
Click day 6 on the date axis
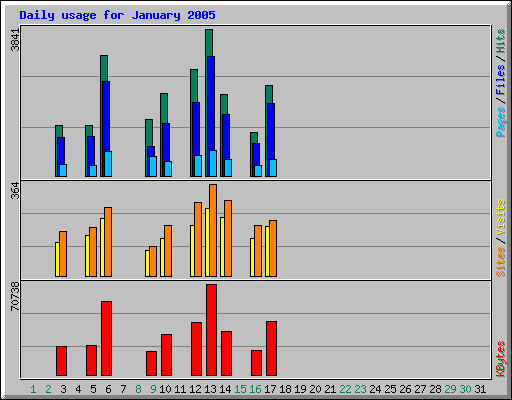[x=108, y=389]
